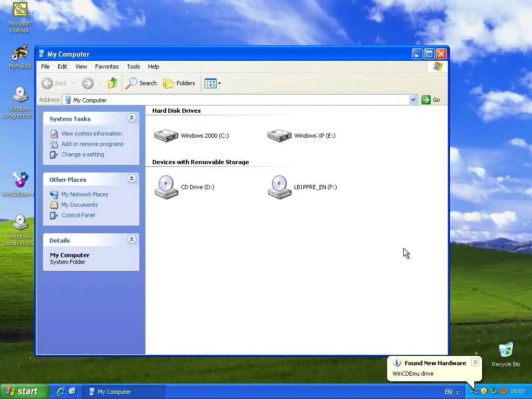Open the Forward history dropdown arrow

pos(100,83)
